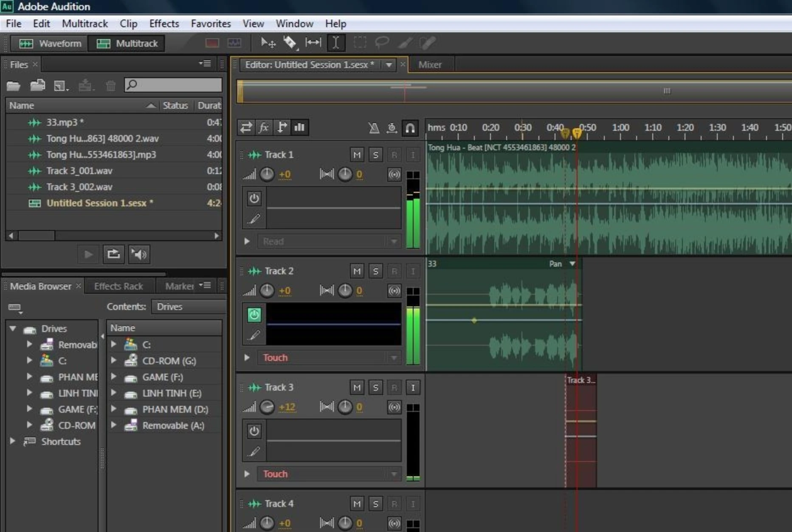Viewport: 792px width, 532px height.
Task: Show the fx effects section
Action: tap(264, 127)
